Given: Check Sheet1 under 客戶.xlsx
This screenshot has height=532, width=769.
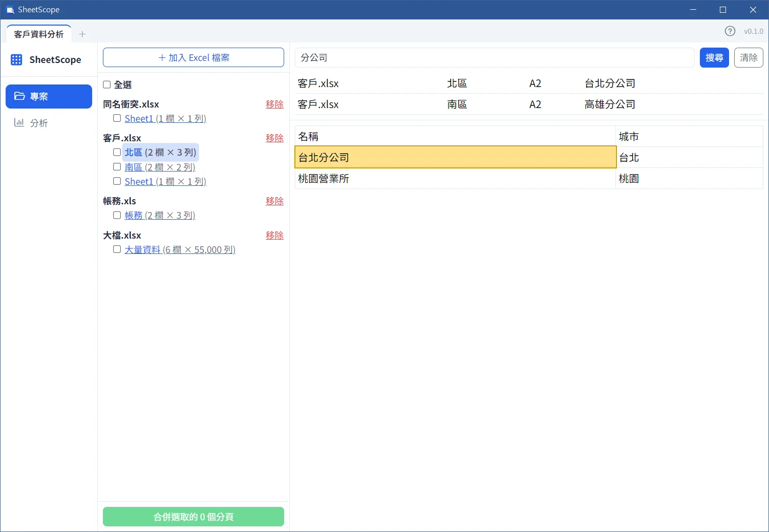Looking at the screenshot, I should coord(117,181).
